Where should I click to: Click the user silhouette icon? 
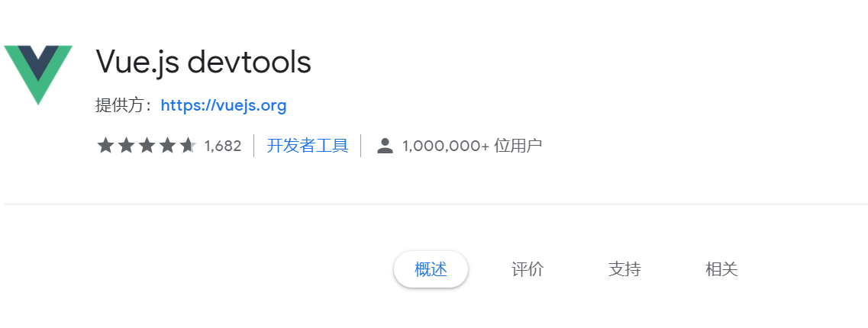385,146
